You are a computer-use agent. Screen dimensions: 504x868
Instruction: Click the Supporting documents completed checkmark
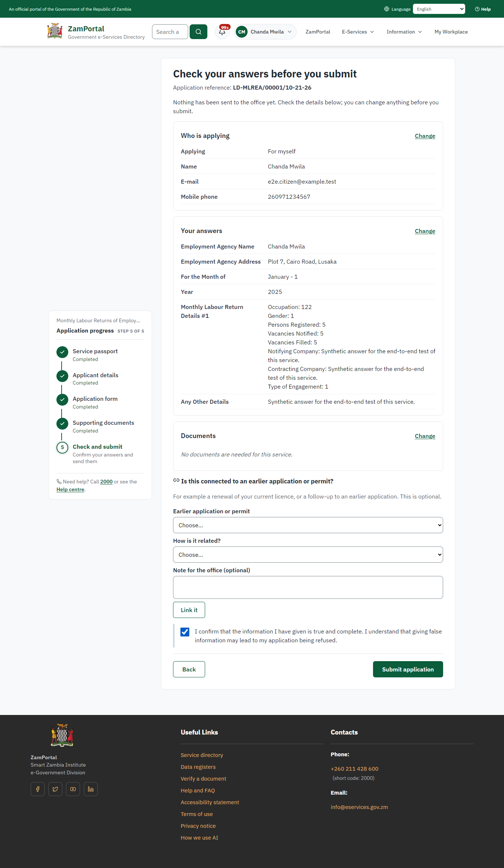click(62, 424)
